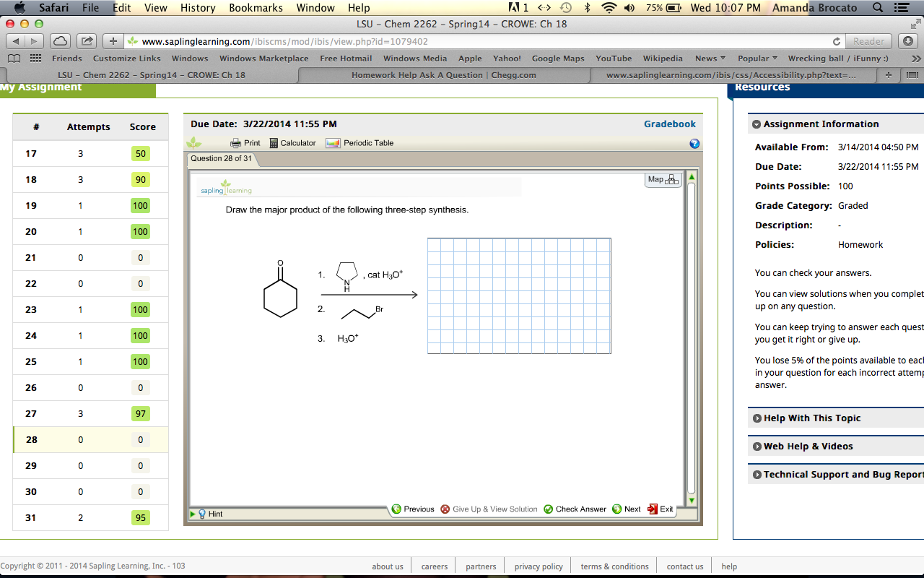
Task: Open the Print tool
Action: (x=245, y=143)
